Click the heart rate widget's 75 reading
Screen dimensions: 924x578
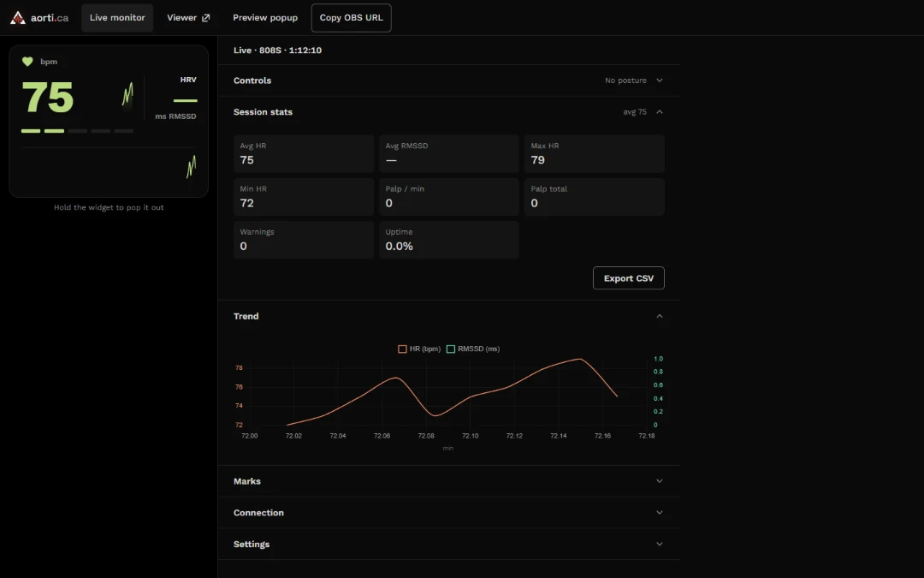(48, 98)
